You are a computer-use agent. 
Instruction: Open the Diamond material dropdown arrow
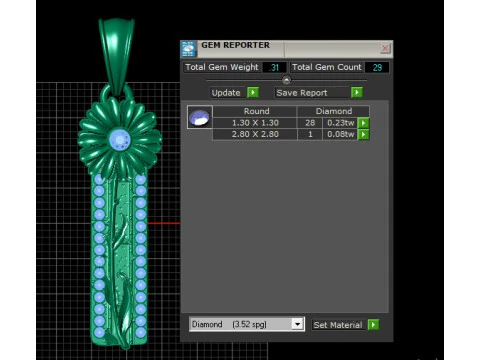coord(297,324)
